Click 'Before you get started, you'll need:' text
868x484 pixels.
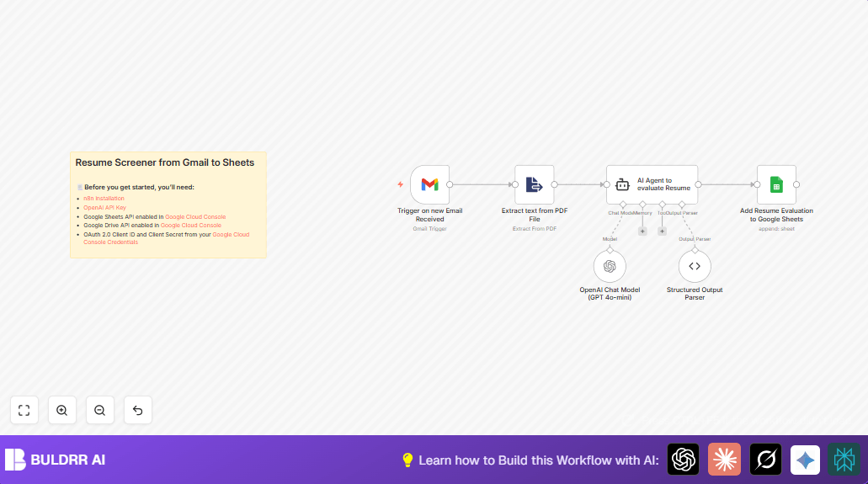click(139, 187)
